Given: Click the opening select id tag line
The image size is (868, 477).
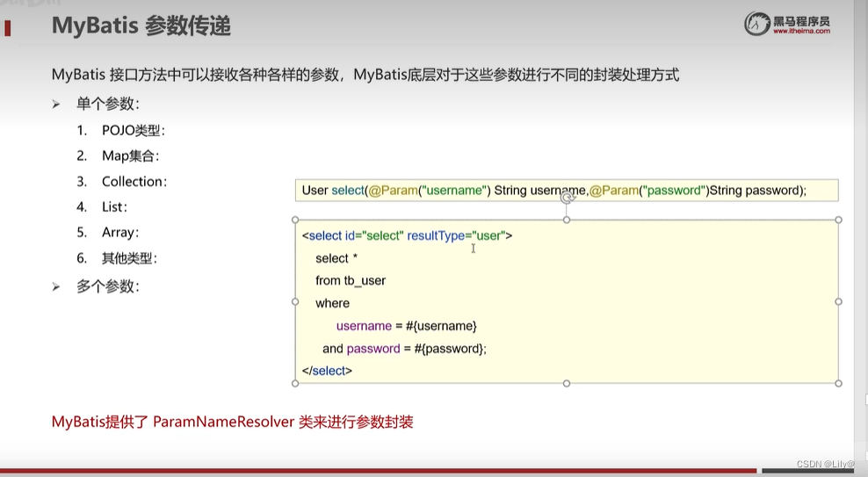Looking at the screenshot, I should coord(408,235).
